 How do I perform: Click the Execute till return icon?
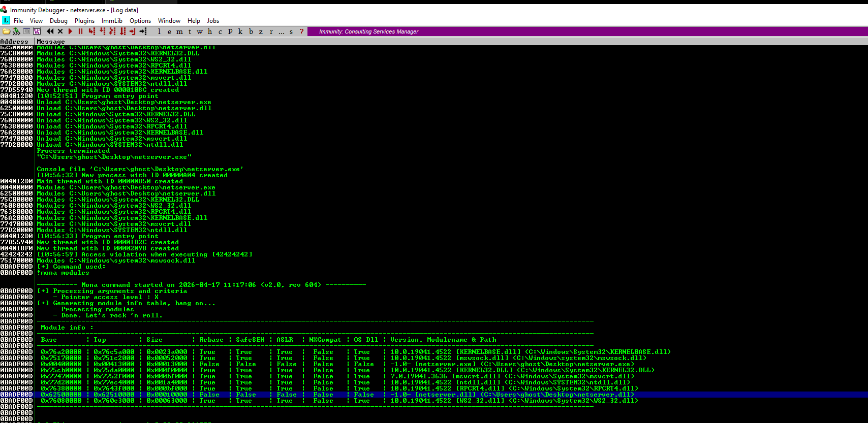133,31
